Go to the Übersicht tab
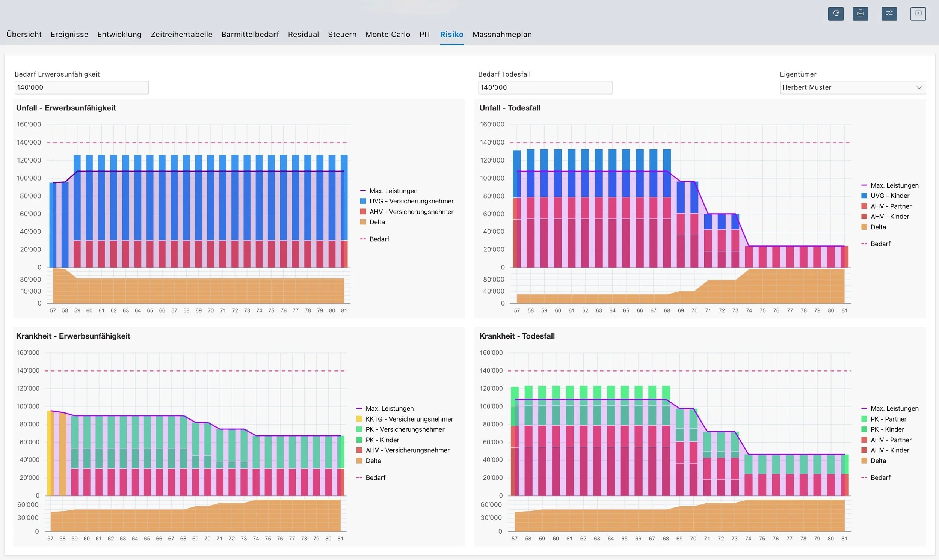The width and height of the screenshot is (939, 560). pyautogui.click(x=24, y=34)
